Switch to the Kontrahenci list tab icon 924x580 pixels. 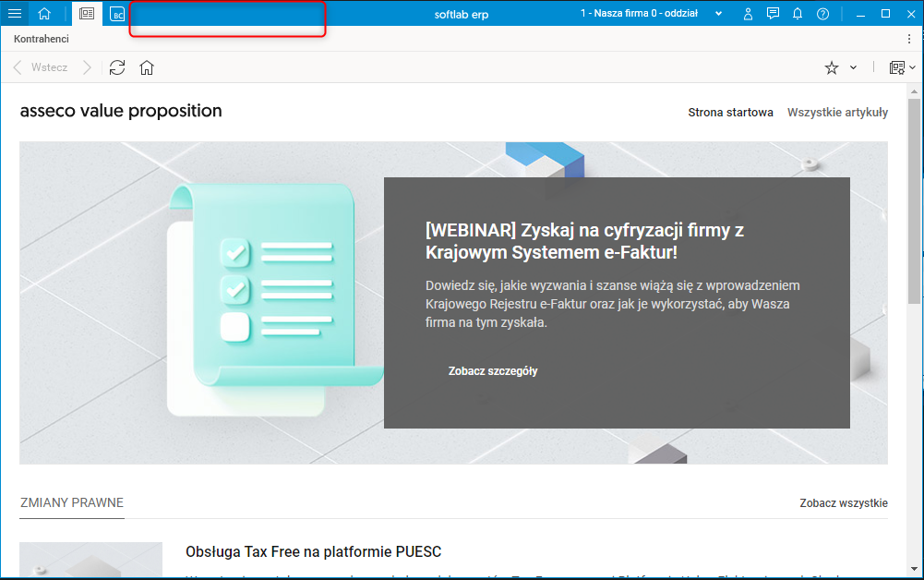pos(87,14)
